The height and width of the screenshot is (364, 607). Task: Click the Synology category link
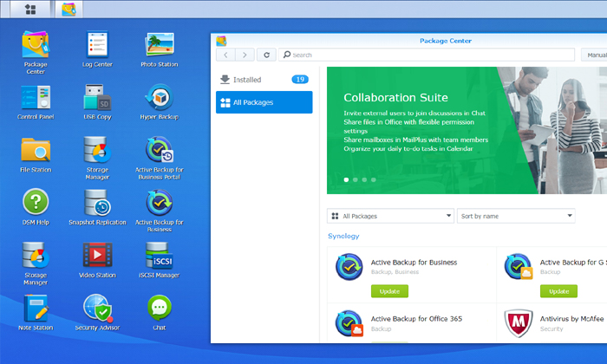(x=343, y=236)
